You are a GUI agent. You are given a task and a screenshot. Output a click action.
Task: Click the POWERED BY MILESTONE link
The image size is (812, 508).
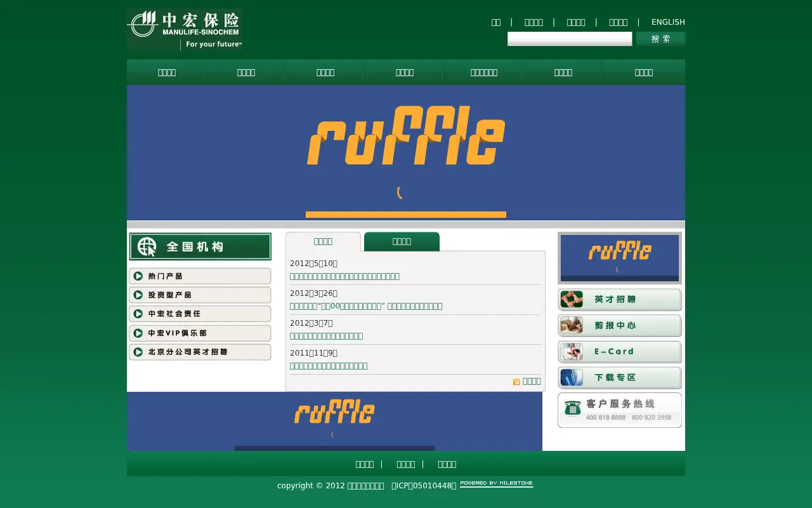[x=497, y=484]
